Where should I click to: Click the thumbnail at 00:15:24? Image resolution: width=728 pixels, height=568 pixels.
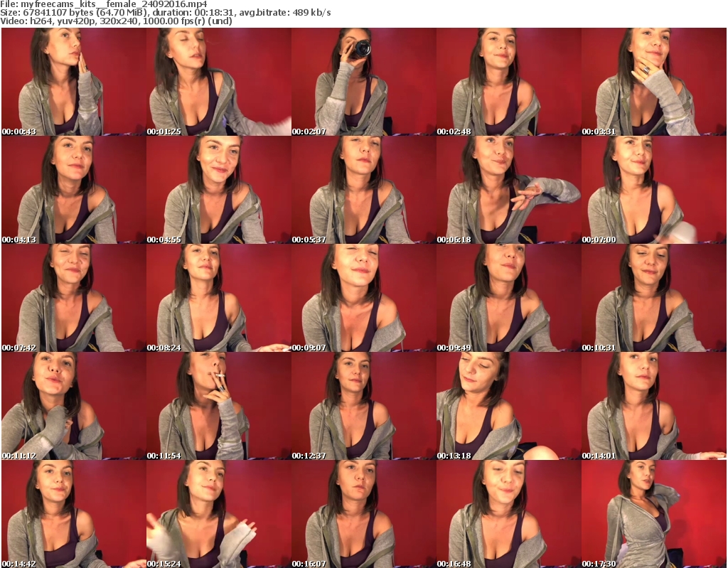pos(218,514)
